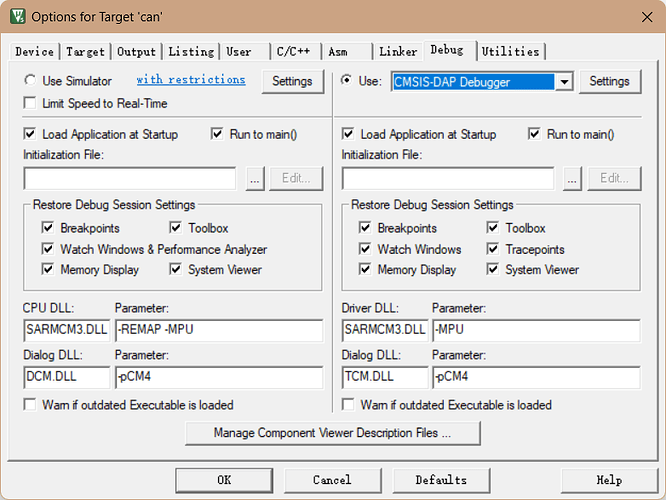Open the Output tab
666x500 pixels.
136,52
